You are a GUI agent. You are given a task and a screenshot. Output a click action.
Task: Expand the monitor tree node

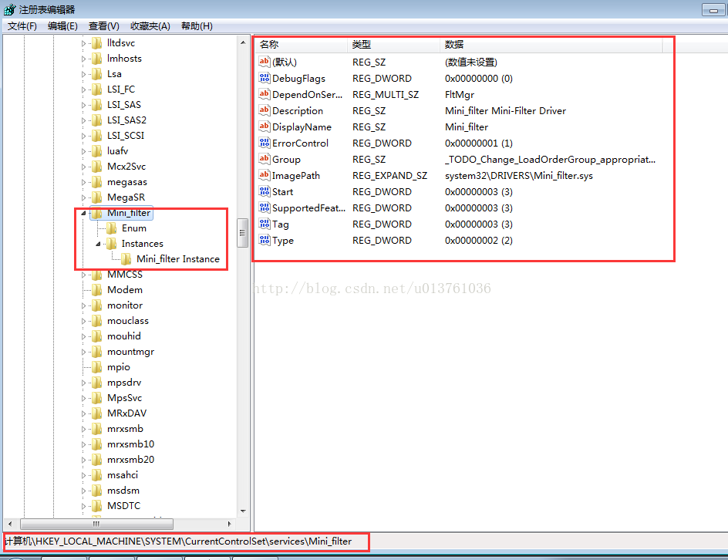pos(83,305)
